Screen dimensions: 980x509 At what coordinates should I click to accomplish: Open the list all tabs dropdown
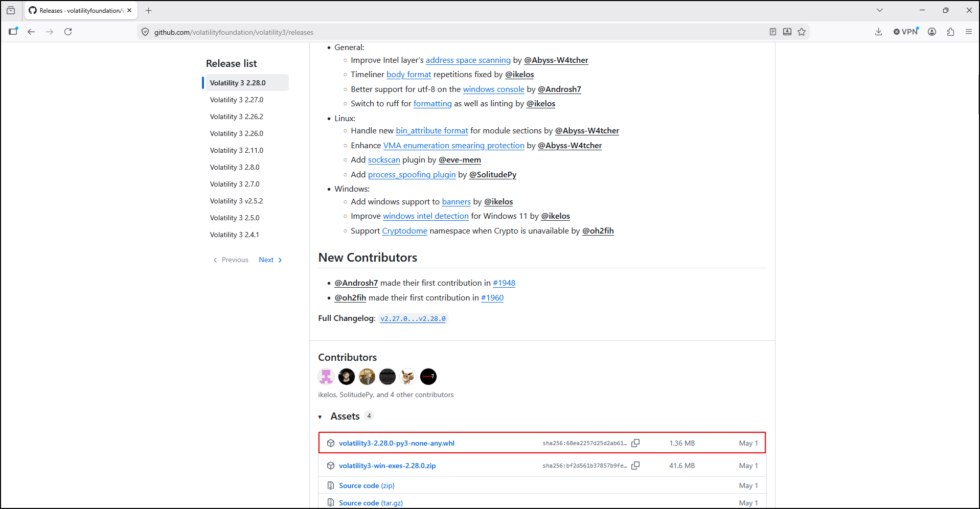click(880, 10)
